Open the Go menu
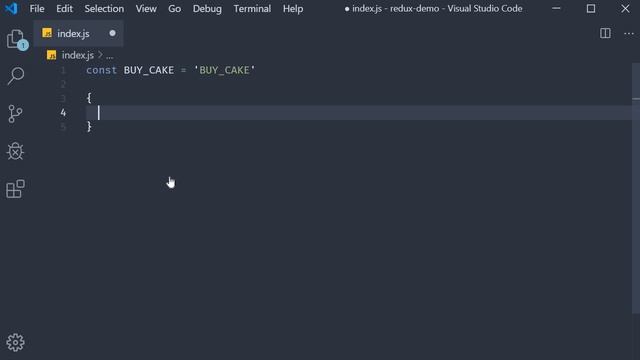 click(174, 9)
